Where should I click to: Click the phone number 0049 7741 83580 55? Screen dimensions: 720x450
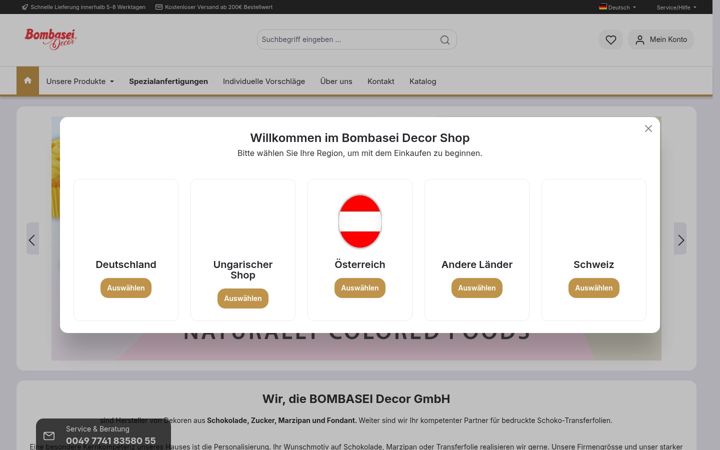coord(111,441)
